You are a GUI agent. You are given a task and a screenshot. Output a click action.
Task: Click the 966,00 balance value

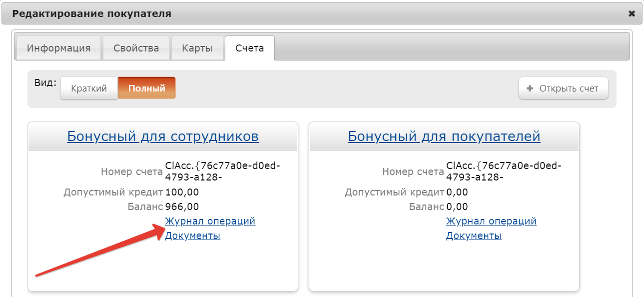tap(182, 206)
